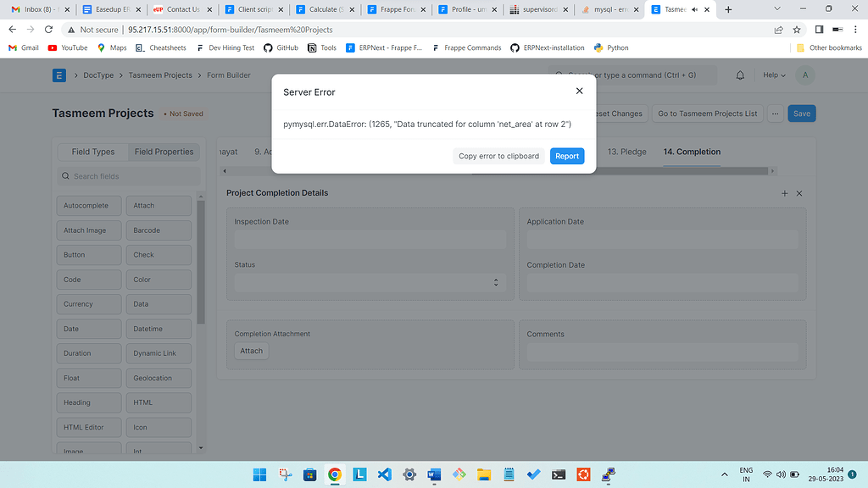Screen dimensions: 868x488
Task: Open the Status dropdown in Completion Details
Action: pos(495,282)
